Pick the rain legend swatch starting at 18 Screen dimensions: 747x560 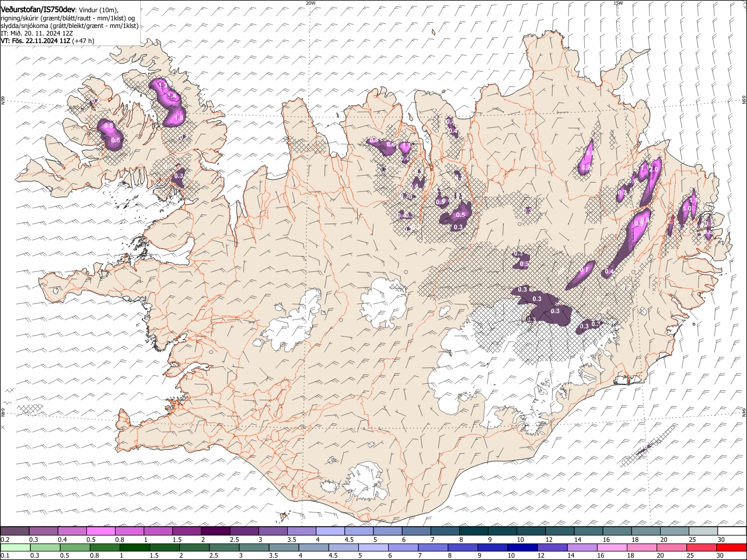(x=642, y=547)
